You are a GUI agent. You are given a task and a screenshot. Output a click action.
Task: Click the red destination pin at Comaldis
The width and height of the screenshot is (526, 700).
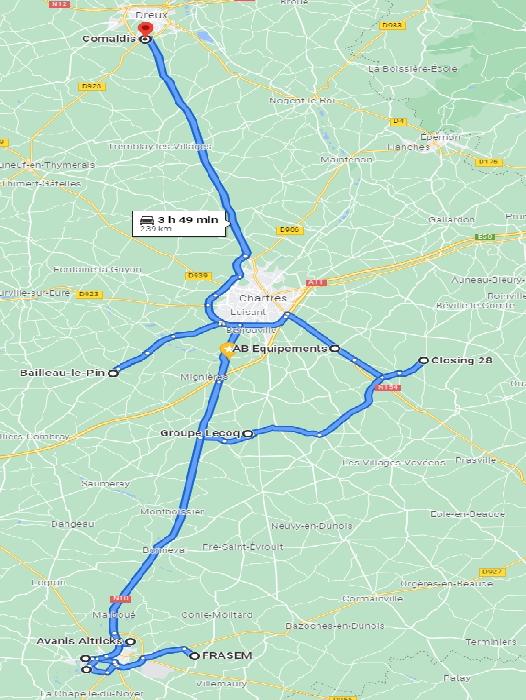pos(145,29)
